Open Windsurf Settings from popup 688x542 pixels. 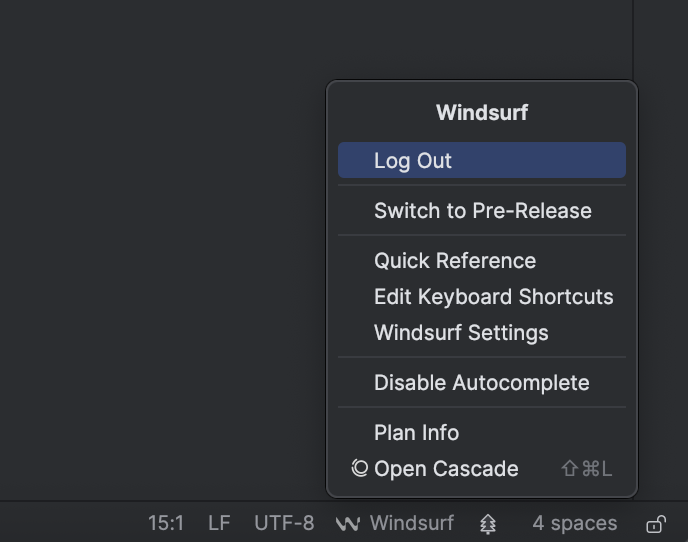pos(461,332)
